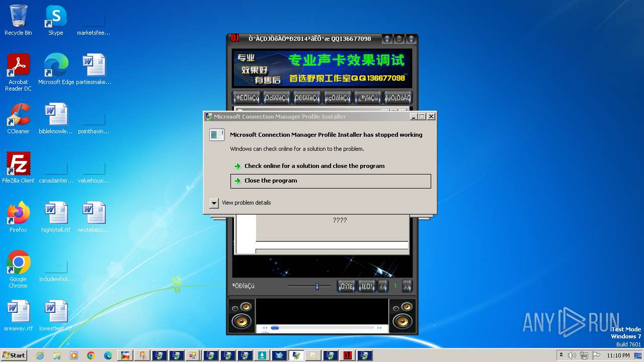The image size is (644, 362).
Task: Click the fourth DJ player menu button
Action: 337,98
